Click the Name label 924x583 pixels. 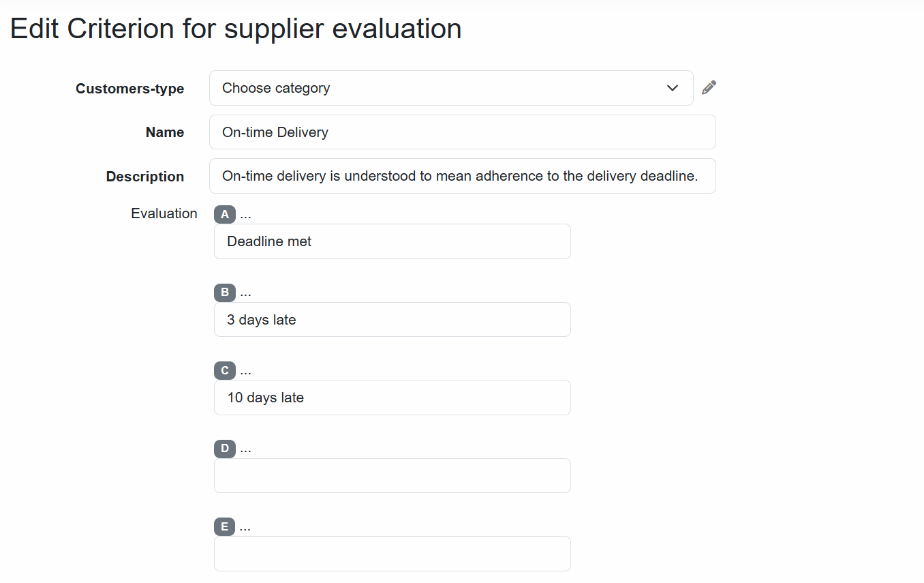coord(165,132)
